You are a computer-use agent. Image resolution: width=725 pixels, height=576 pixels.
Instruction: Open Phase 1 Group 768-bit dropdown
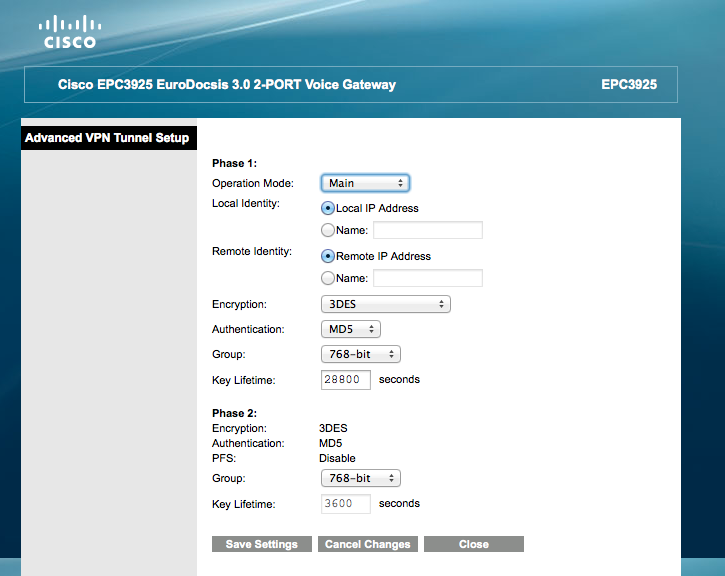tap(361, 354)
